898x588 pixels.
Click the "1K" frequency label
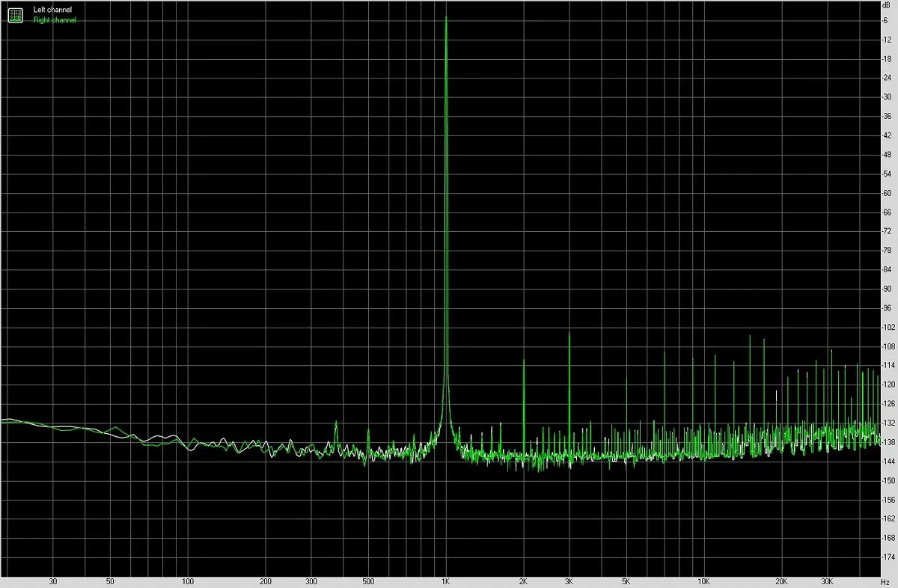(445, 581)
